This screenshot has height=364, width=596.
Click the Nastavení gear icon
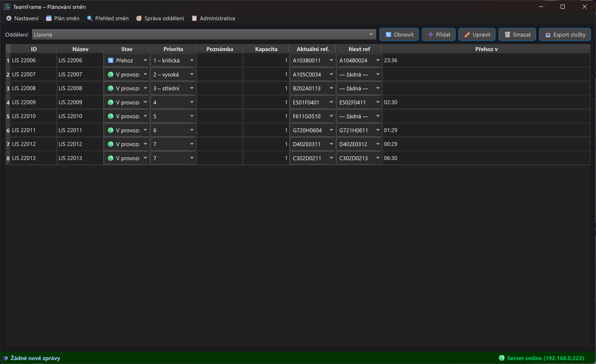pos(9,18)
